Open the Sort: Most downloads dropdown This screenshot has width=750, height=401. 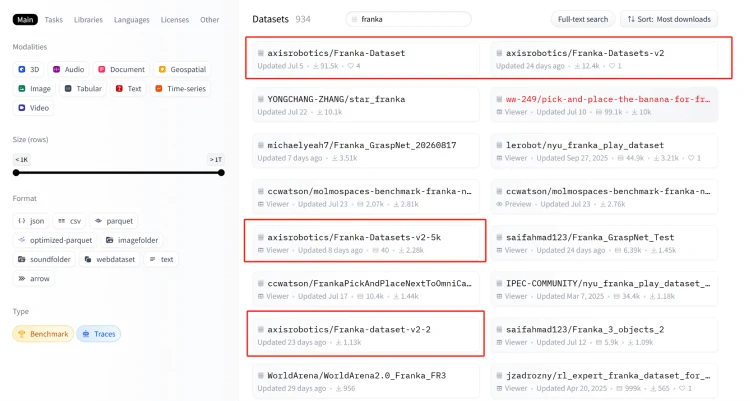click(x=669, y=19)
